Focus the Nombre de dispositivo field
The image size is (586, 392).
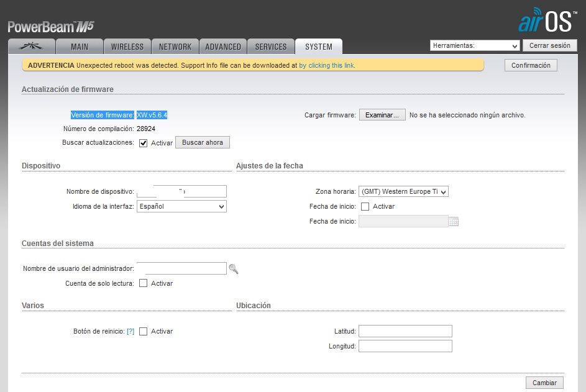[x=181, y=191]
